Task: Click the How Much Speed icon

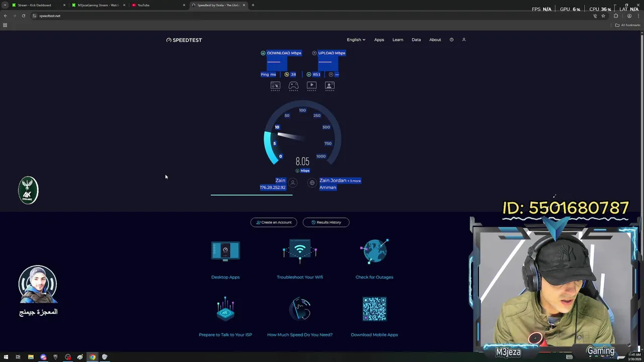Action: tap(300, 309)
